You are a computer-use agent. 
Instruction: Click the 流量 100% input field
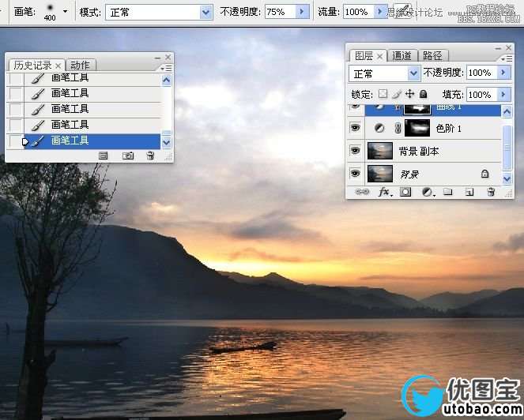point(358,12)
